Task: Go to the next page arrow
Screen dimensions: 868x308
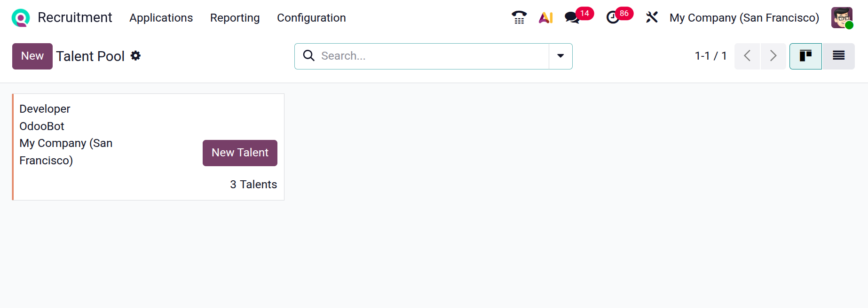Action: point(773,56)
